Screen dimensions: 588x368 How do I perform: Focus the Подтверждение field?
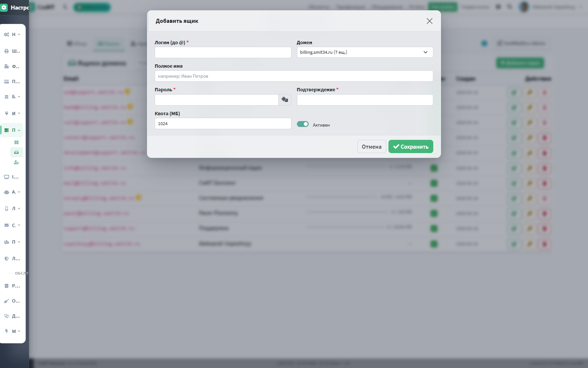(365, 100)
